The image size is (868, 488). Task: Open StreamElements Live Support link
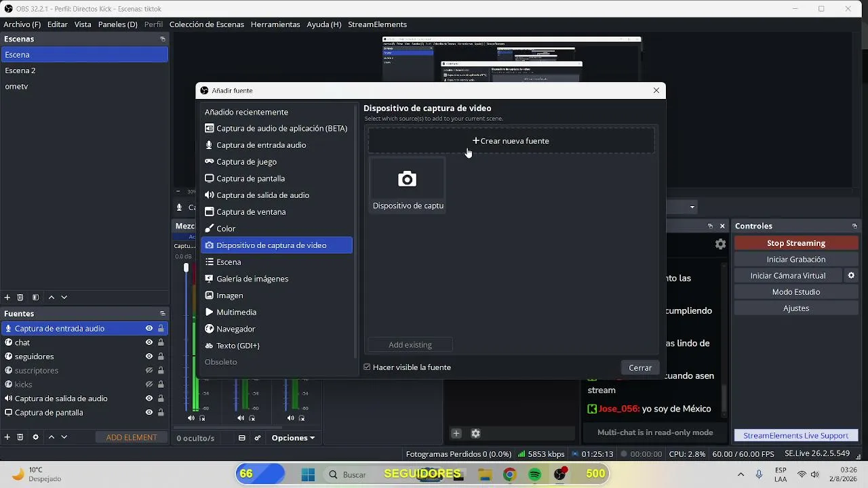[796, 436]
